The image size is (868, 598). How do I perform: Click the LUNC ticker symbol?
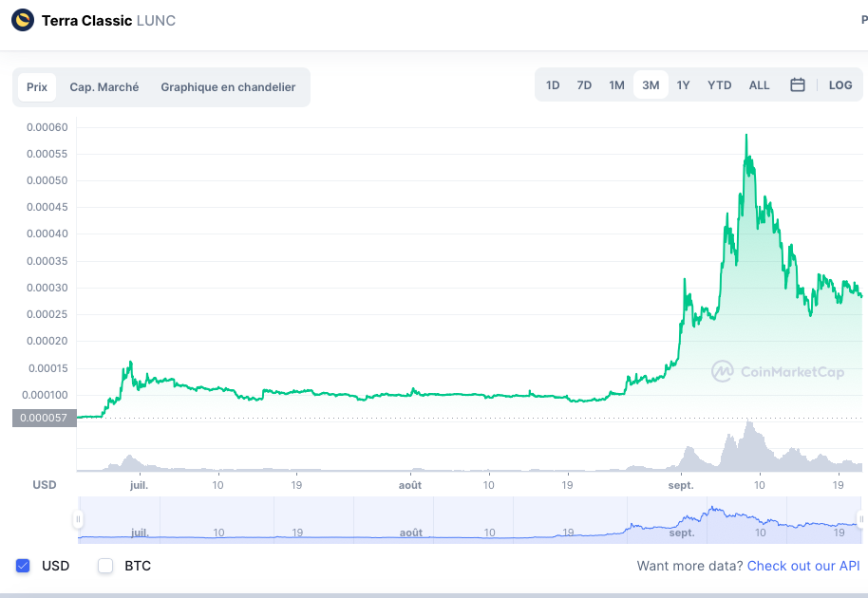pos(156,21)
